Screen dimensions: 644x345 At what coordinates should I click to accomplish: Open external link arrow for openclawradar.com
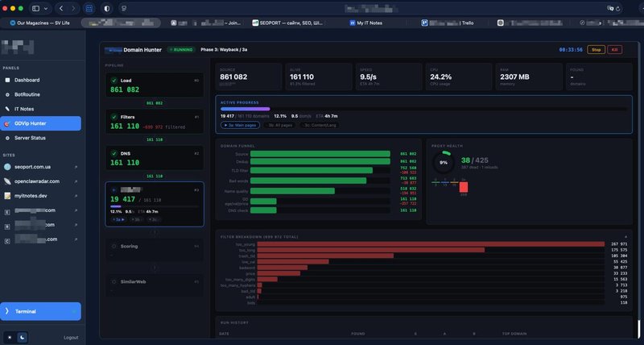pyautogui.click(x=76, y=181)
